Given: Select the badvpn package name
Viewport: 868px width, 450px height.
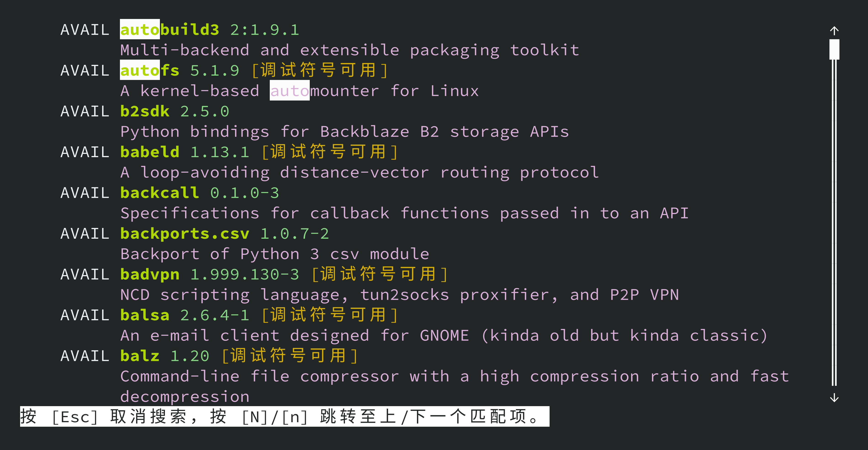Looking at the screenshot, I should click(150, 274).
